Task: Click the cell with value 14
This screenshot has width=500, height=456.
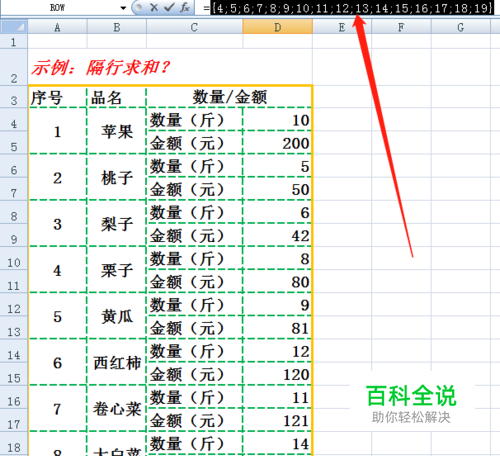Action: tap(277, 444)
